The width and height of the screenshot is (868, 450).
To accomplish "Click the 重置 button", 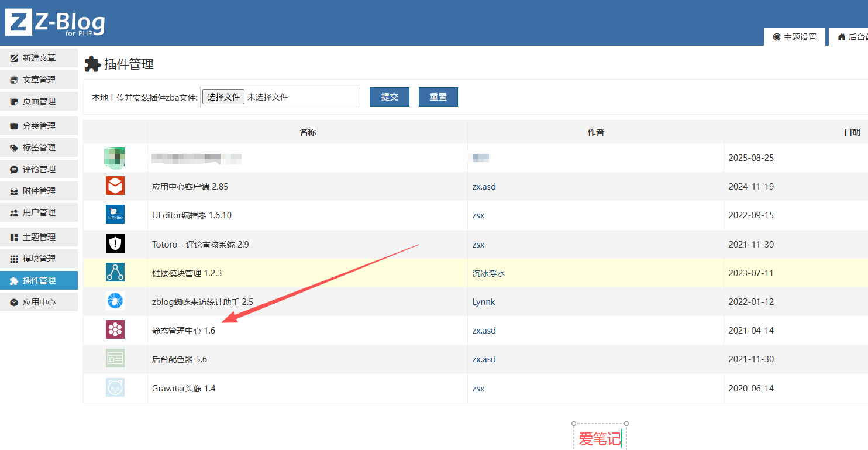I will point(438,97).
